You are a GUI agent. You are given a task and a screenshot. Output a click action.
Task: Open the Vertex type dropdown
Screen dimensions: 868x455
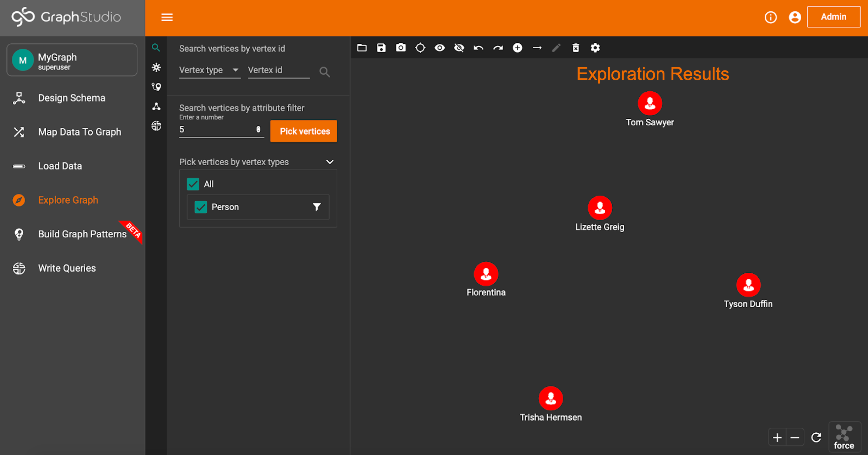(209, 70)
